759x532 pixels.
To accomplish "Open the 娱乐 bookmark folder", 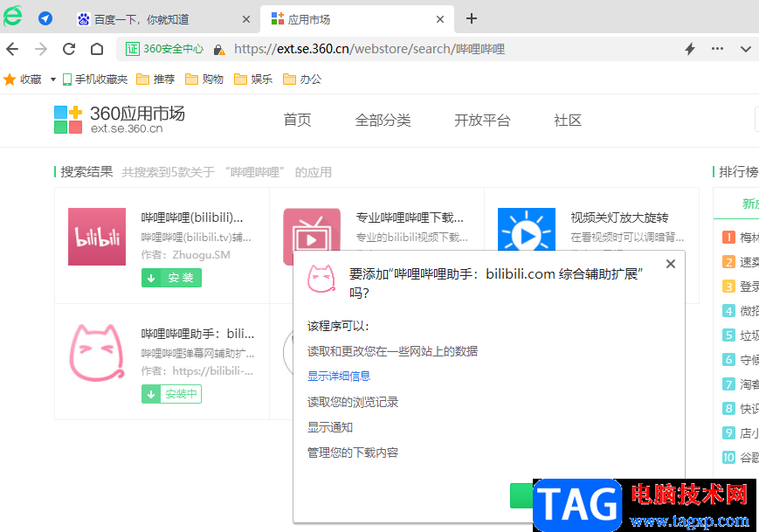I will [x=253, y=79].
